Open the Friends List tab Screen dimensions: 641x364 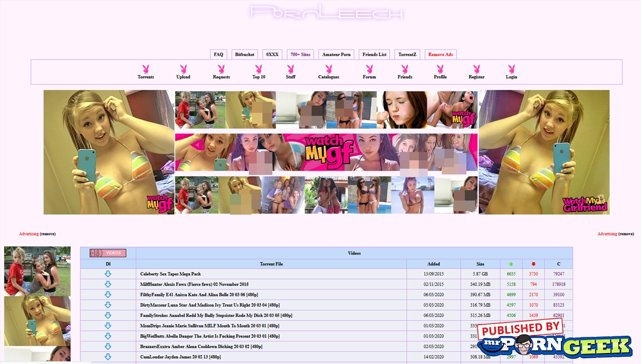(374, 55)
